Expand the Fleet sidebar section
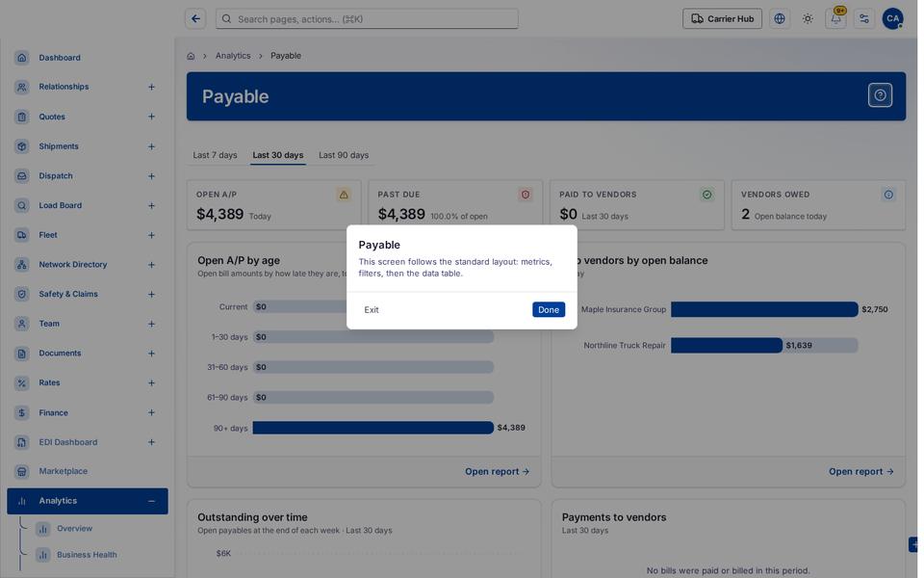The width and height of the screenshot is (924, 578). (151, 235)
